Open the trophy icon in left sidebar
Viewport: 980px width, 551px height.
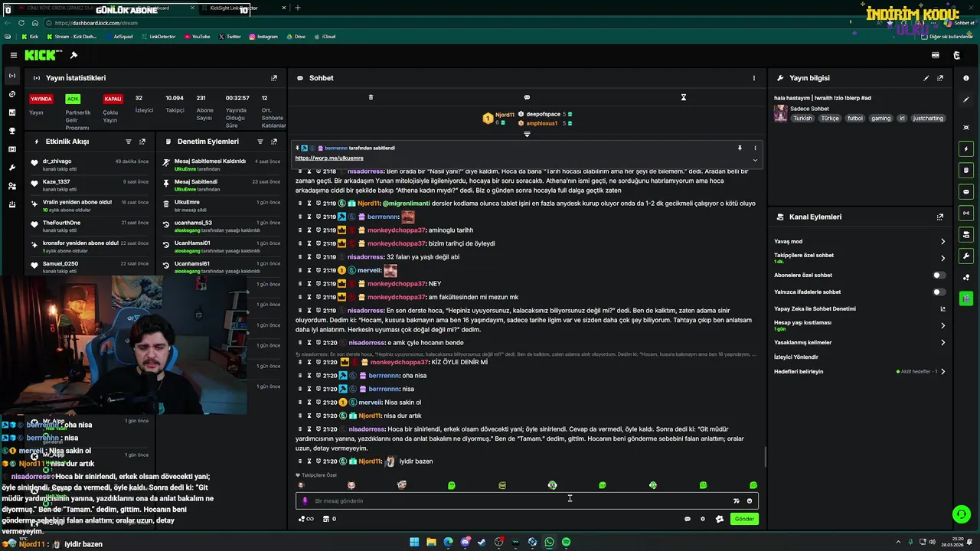point(11,131)
